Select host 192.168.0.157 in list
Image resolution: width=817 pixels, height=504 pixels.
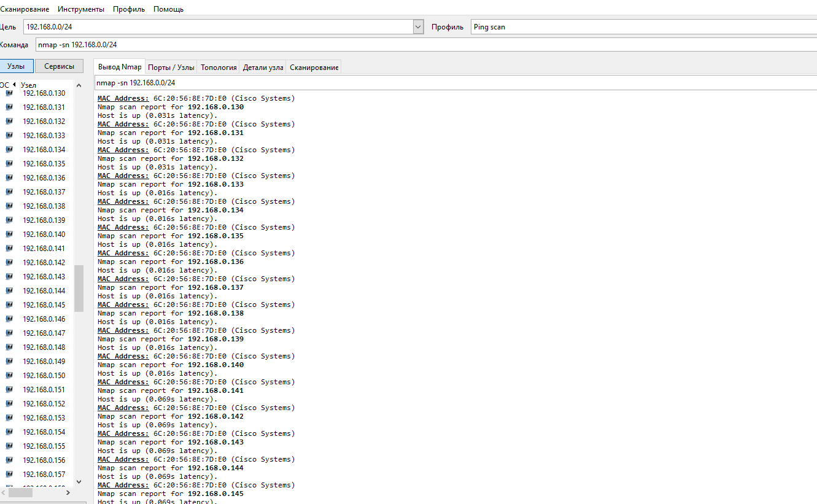44,475
